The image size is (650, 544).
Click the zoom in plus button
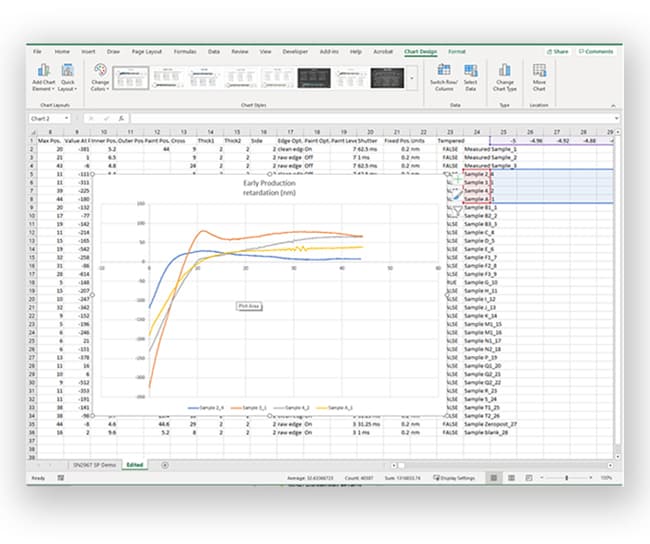[591, 478]
